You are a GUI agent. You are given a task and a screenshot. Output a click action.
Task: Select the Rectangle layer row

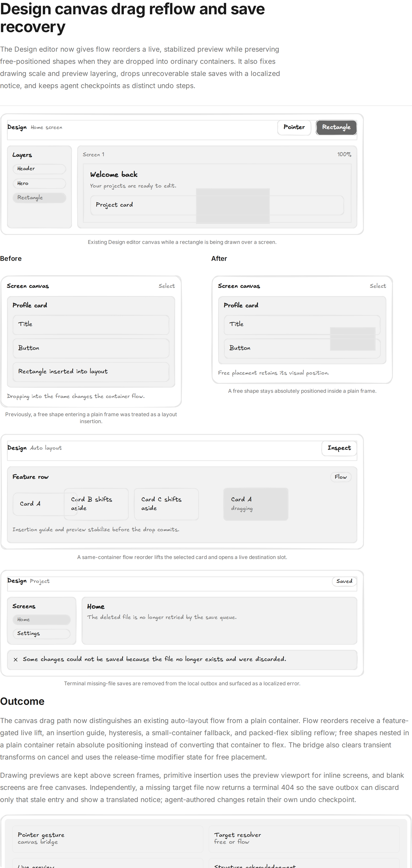(39, 198)
